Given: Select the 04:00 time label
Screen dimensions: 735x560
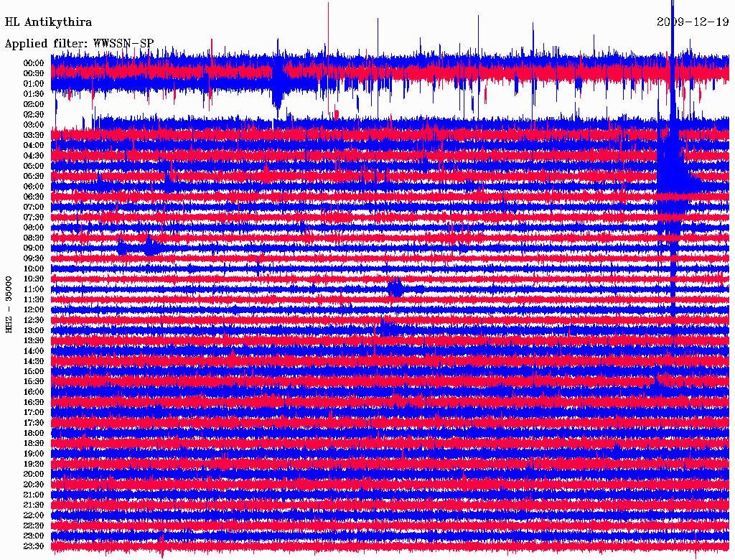Looking at the screenshot, I should tap(34, 146).
